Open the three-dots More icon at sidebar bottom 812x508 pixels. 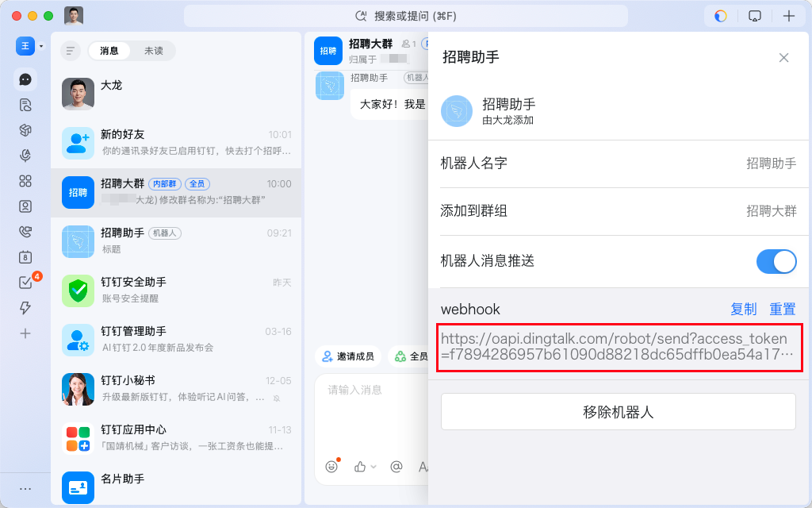25,489
